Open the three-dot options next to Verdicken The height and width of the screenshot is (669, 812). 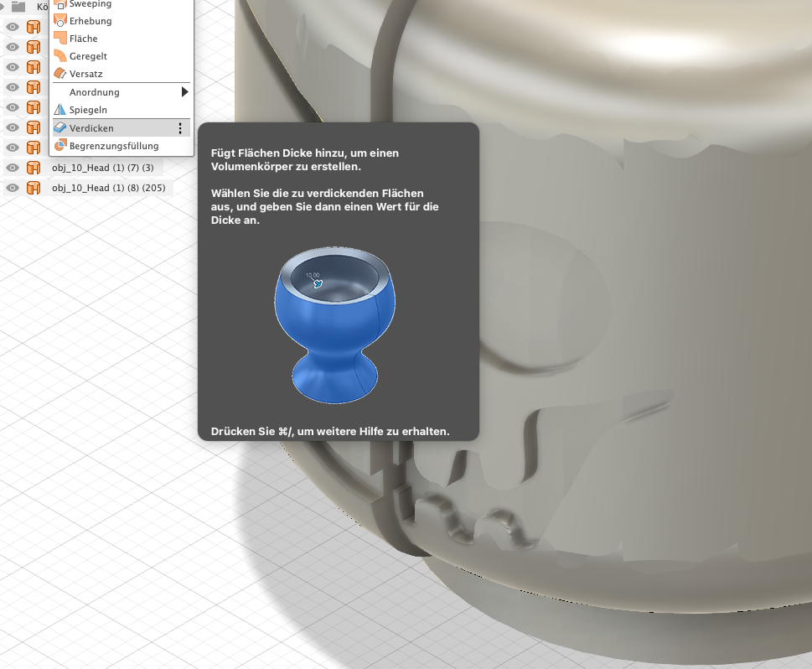(180, 128)
